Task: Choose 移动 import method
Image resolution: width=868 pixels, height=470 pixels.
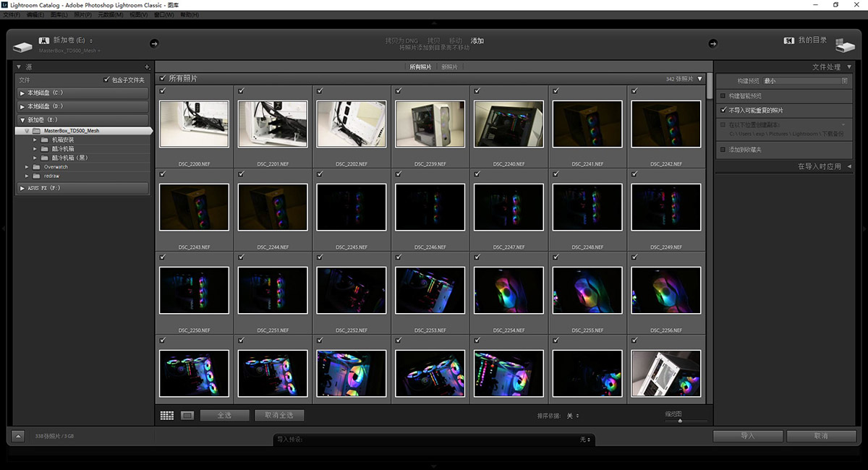Action: click(x=456, y=40)
